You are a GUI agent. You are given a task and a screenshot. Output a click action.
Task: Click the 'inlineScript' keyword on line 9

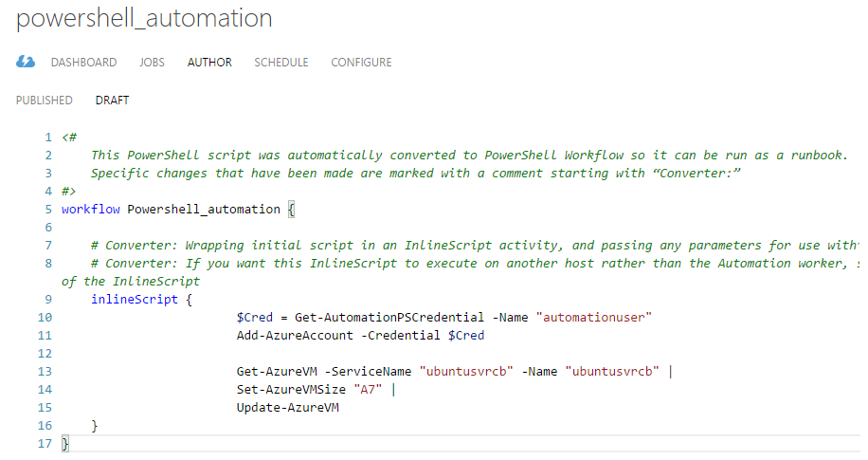(x=135, y=300)
